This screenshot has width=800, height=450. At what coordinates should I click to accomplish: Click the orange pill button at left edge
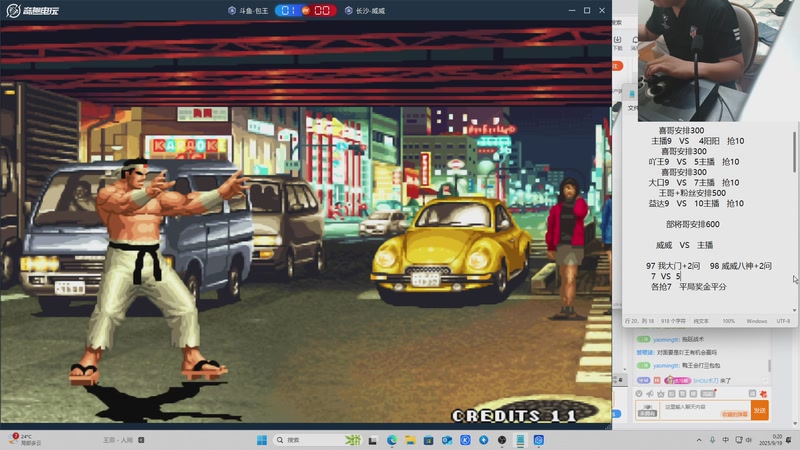(616, 66)
